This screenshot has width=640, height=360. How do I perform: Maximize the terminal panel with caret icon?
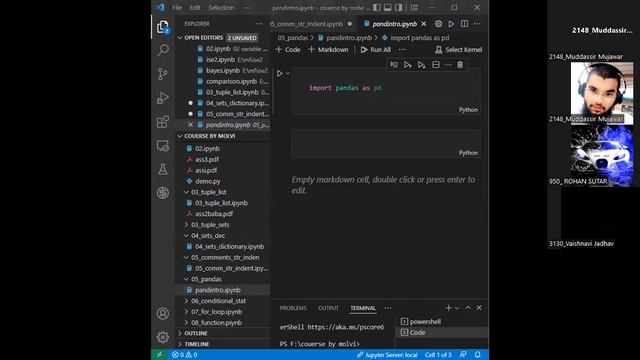click(468, 308)
